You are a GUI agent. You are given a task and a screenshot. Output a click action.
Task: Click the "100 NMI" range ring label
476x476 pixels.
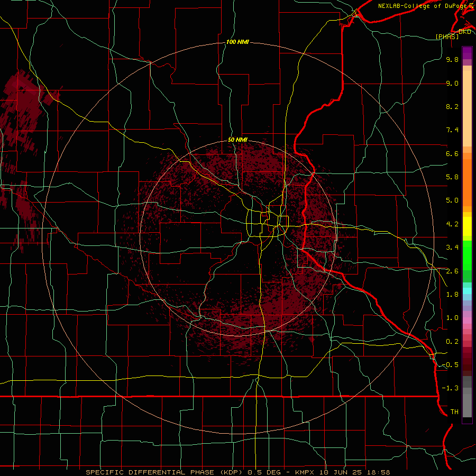click(x=237, y=42)
